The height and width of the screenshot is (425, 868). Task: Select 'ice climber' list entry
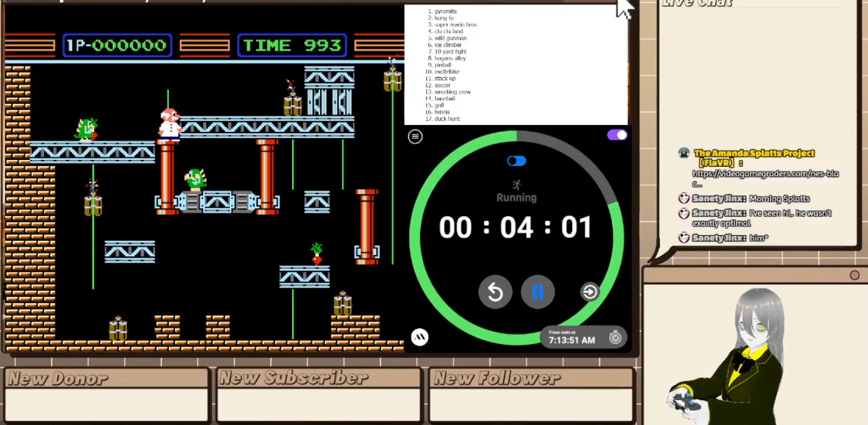pyautogui.click(x=448, y=45)
